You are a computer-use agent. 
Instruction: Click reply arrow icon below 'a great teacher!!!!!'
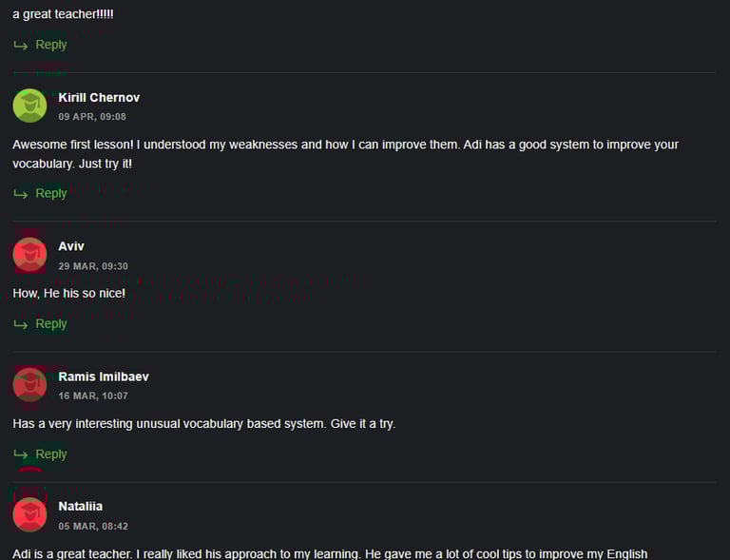(x=21, y=45)
